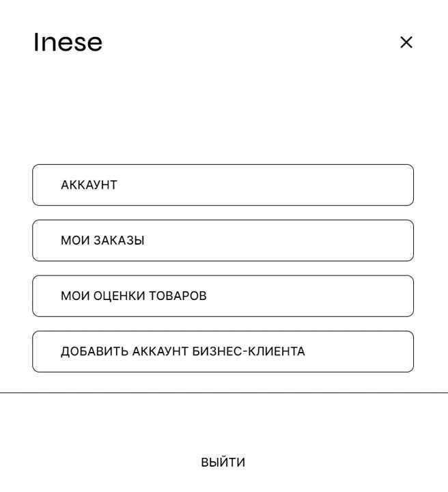Open the business-client account option
The height and width of the screenshot is (492, 448).
click(x=223, y=351)
